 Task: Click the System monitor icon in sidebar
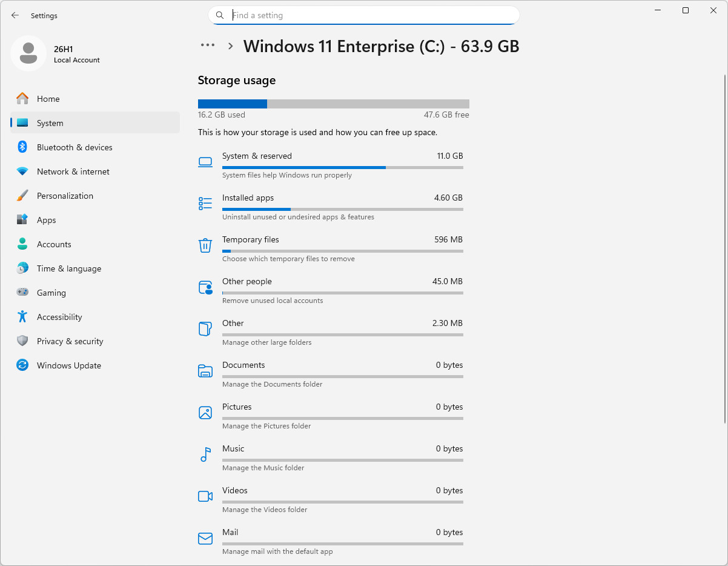point(22,123)
